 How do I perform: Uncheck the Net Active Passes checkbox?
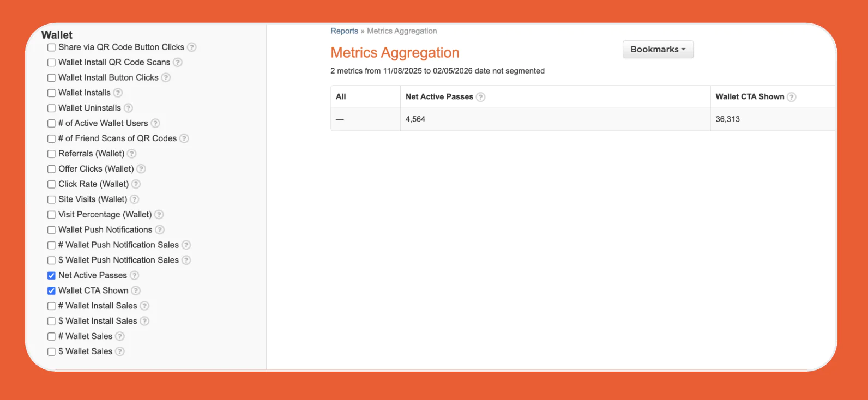pos(51,276)
